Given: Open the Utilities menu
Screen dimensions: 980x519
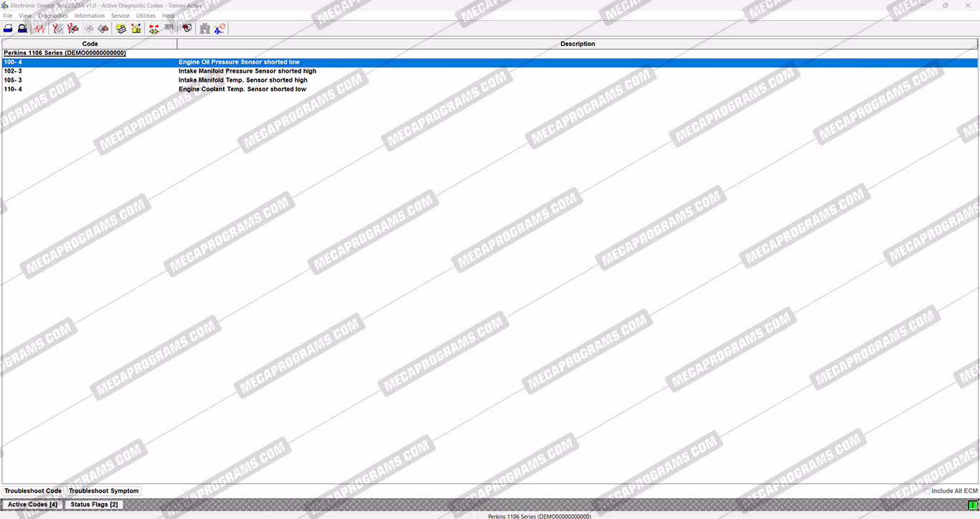Looking at the screenshot, I should tap(146, 16).
